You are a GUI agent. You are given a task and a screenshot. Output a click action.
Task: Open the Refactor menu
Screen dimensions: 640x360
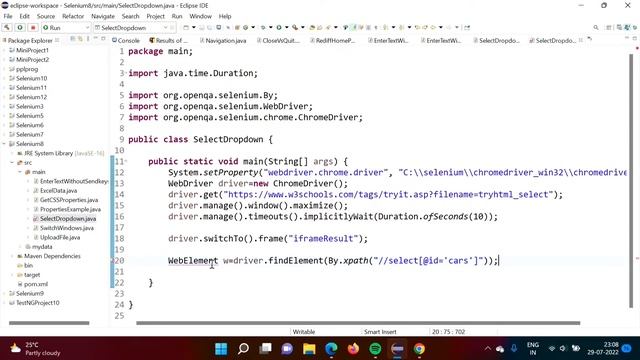click(73, 16)
